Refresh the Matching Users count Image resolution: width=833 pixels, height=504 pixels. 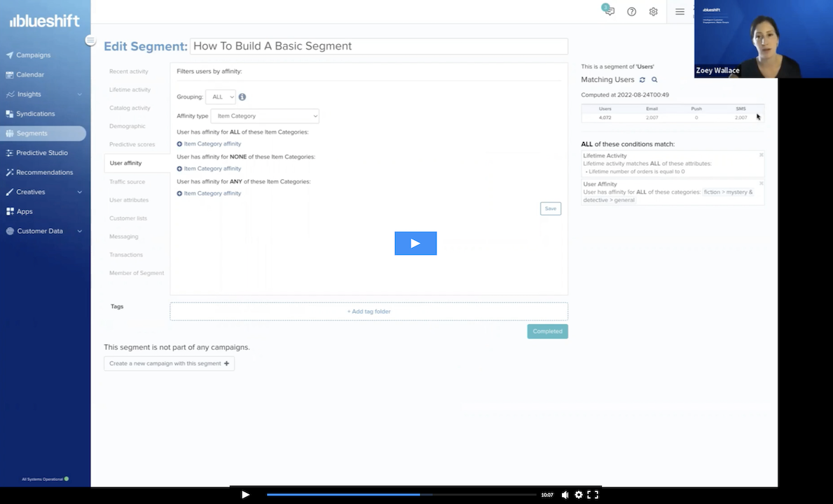tap(642, 80)
